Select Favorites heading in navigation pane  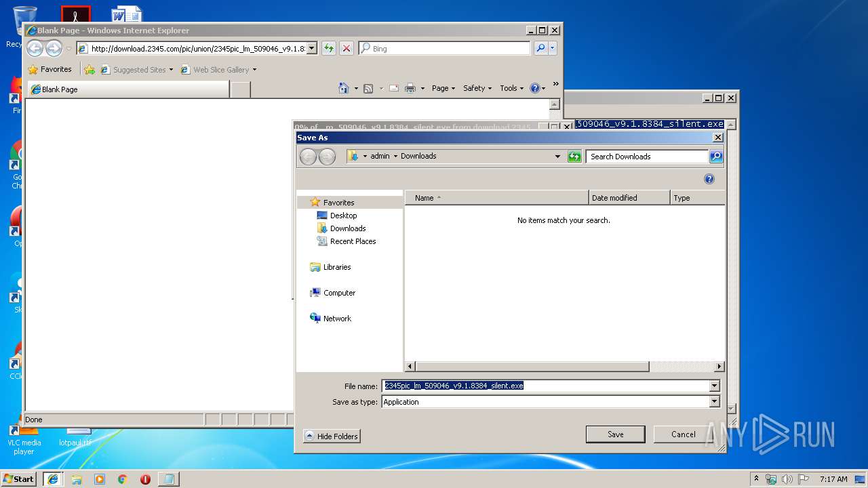(338, 203)
